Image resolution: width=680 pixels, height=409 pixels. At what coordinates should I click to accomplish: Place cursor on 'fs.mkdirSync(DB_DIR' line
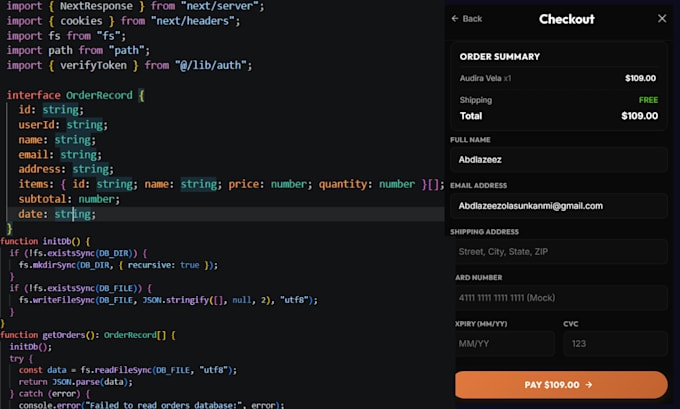[118, 265]
